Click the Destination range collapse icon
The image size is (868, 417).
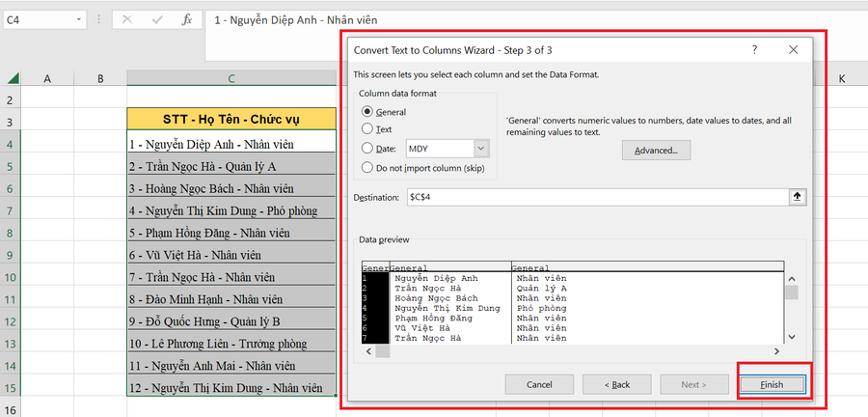point(798,197)
